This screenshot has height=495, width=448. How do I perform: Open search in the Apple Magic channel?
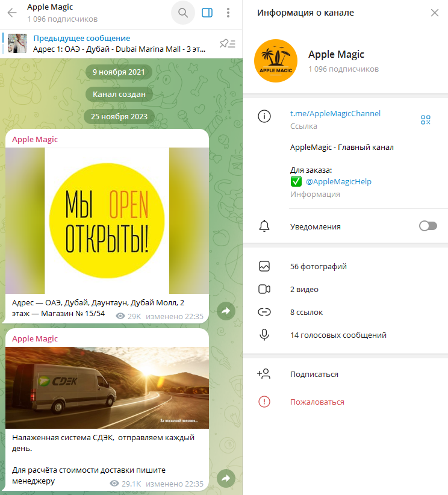tap(183, 13)
